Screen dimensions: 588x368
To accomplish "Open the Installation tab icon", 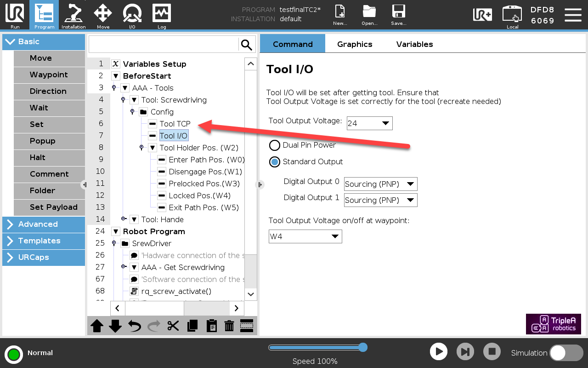I will pyautogui.click(x=73, y=15).
